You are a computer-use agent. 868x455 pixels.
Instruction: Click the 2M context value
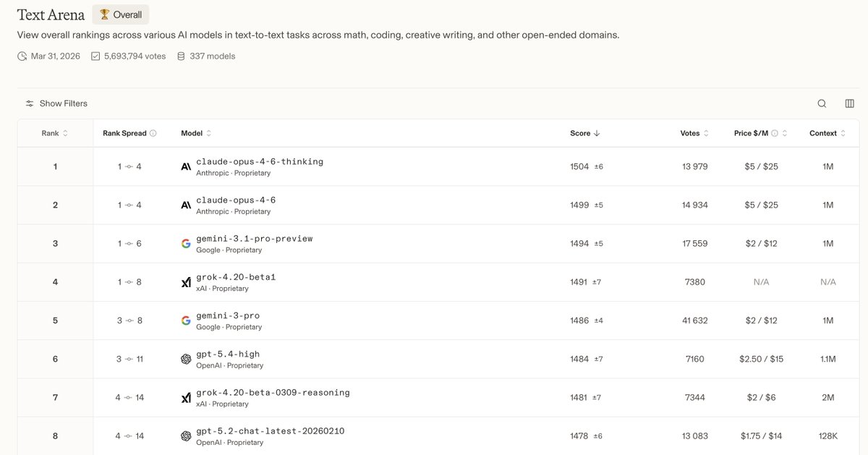[x=828, y=397]
